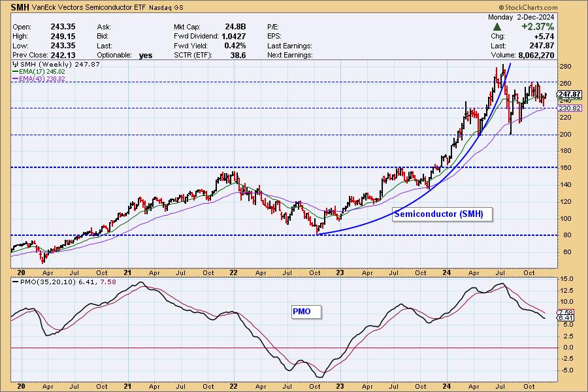Click the P/E: label

(x=273, y=27)
